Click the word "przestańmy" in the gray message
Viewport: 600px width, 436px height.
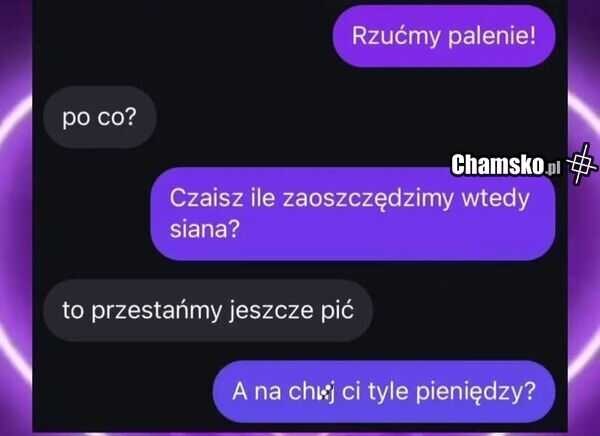(157, 311)
